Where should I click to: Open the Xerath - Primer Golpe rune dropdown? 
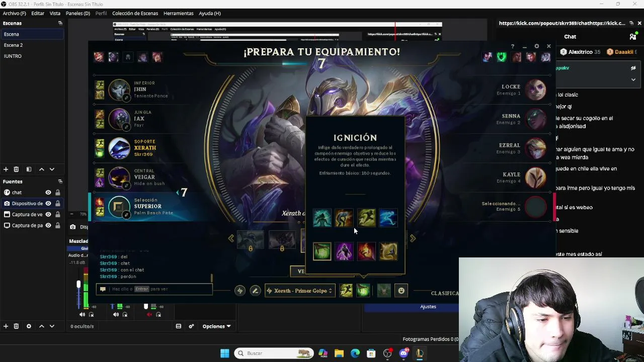tap(299, 291)
